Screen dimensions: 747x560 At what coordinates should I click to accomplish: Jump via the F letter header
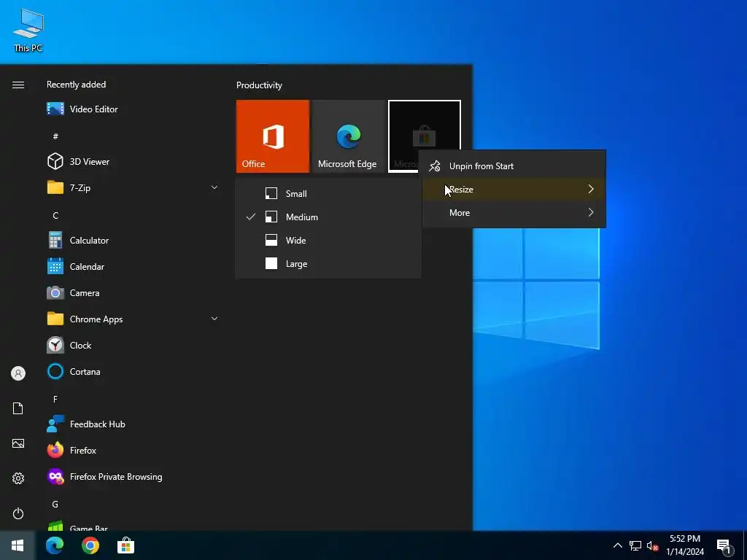pos(55,399)
